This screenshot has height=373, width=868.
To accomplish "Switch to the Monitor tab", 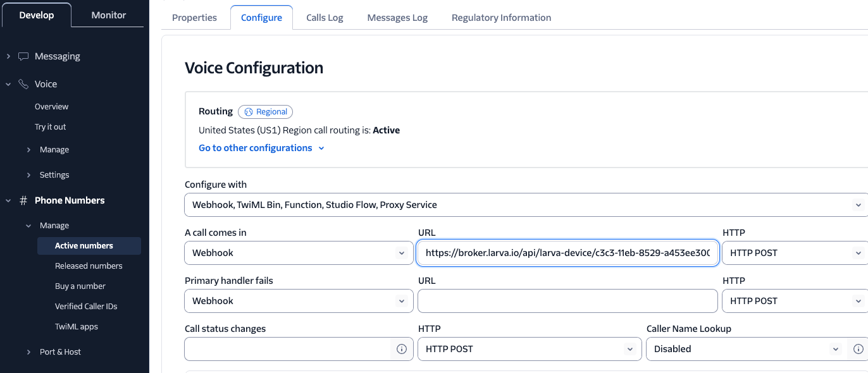I will coord(108,15).
